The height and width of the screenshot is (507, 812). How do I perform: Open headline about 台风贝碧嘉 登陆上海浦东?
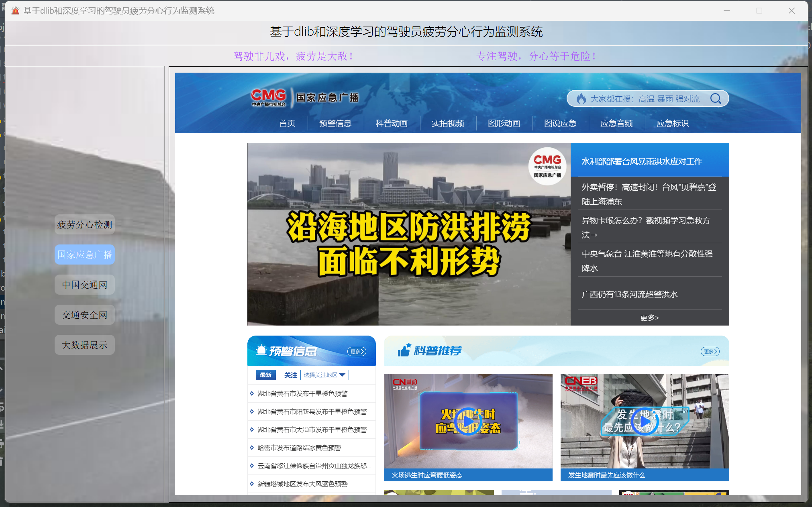pos(649,194)
